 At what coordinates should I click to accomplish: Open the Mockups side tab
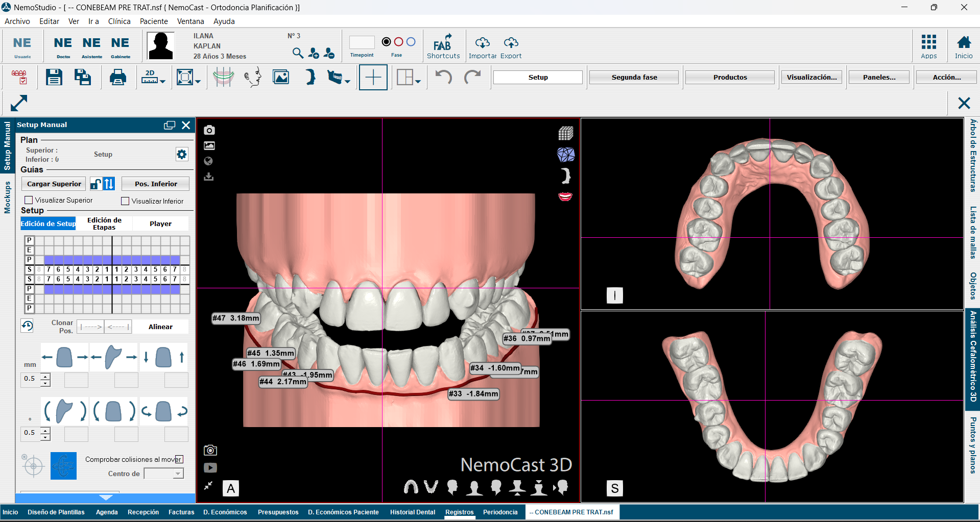click(x=7, y=197)
